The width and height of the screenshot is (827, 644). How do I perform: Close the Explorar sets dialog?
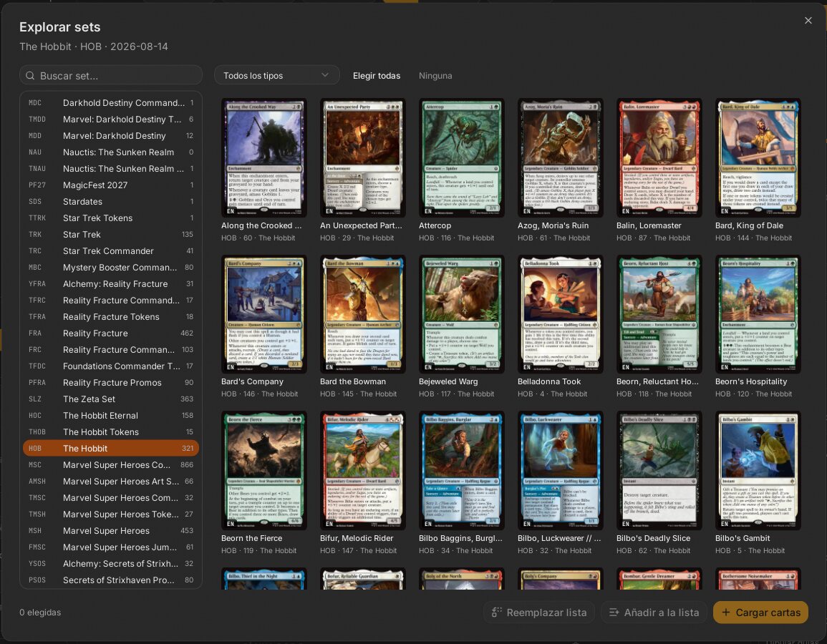[808, 21]
